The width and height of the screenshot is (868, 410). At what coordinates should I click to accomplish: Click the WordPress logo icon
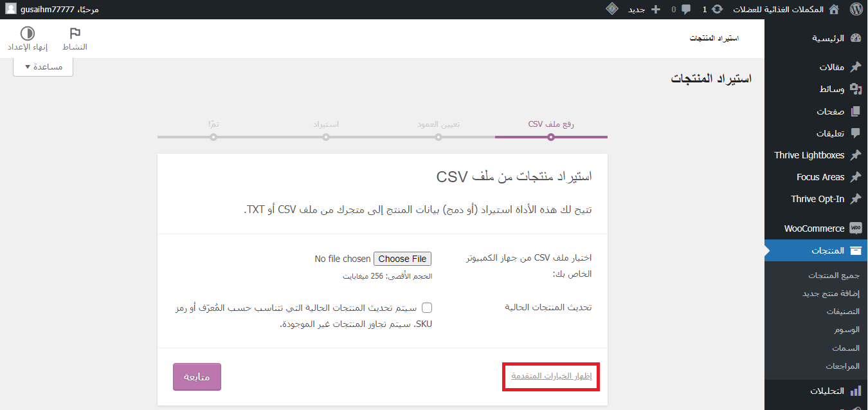(855, 10)
